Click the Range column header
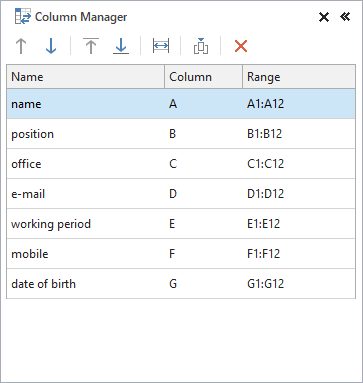Image resolution: width=363 pixels, height=383 pixels. pyautogui.click(x=299, y=77)
